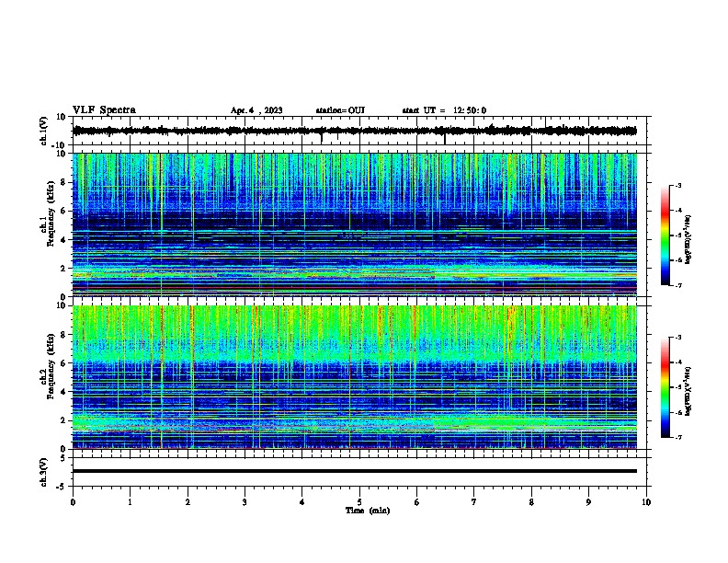Image resolution: width=728 pixels, height=563 pixels.
Task: Click the '2' tick on the time axis
Action: pos(188,502)
